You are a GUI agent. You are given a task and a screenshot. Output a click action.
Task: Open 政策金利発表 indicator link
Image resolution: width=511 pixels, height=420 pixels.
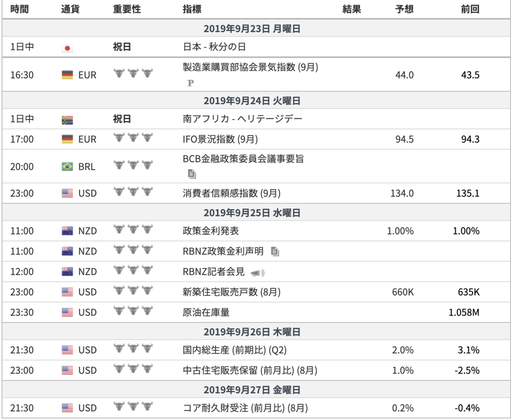click(x=211, y=231)
